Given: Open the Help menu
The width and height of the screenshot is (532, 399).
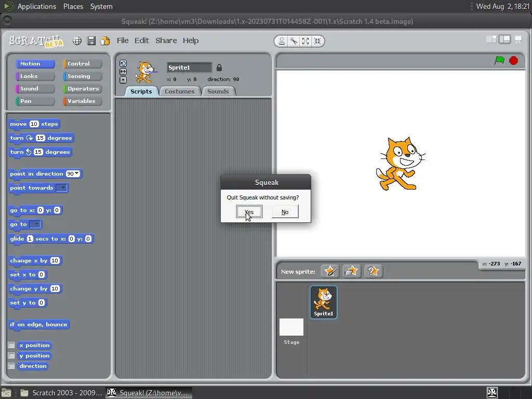Looking at the screenshot, I should (191, 41).
